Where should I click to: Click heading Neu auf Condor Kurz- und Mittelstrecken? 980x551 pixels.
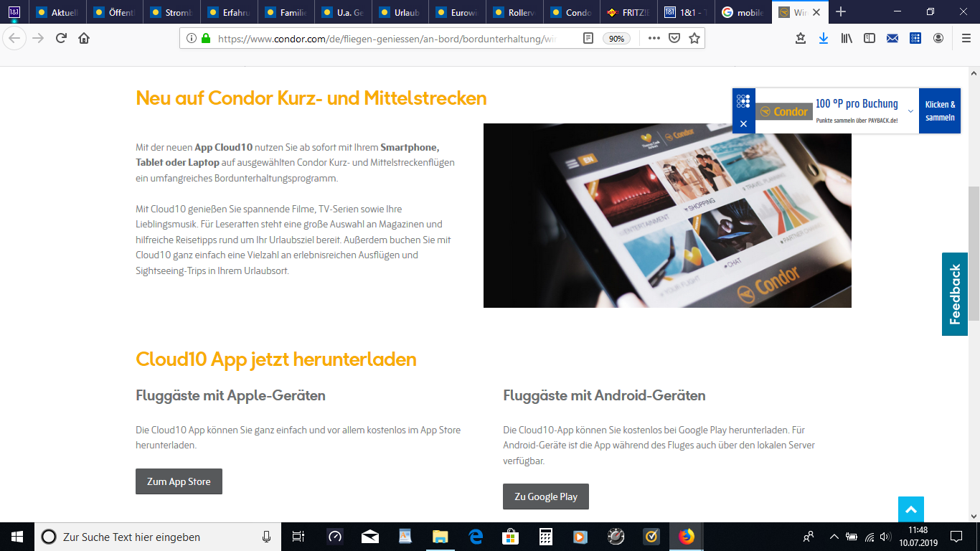pos(311,98)
